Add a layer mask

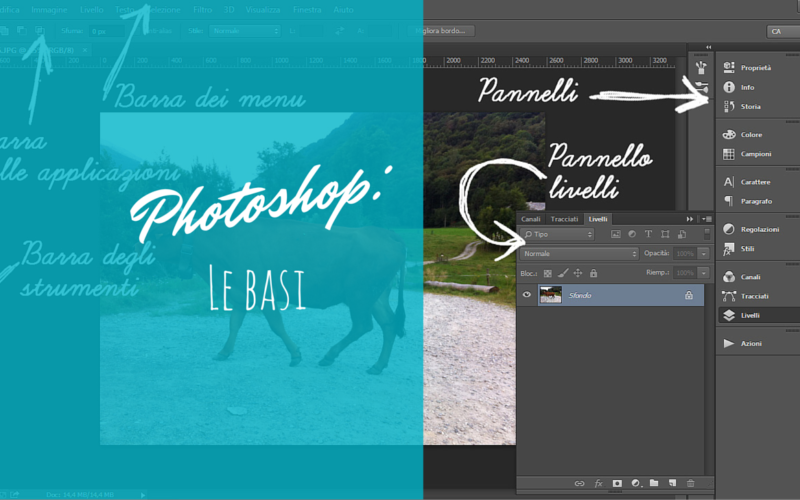tap(617, 483)
